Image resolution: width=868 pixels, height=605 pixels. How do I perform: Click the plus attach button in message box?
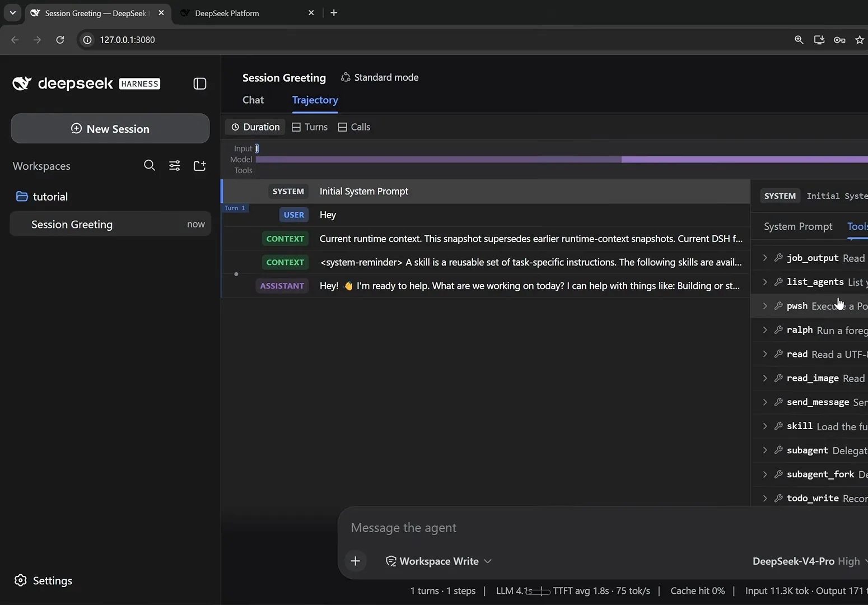pyautogui.click(x=355, y=561)
